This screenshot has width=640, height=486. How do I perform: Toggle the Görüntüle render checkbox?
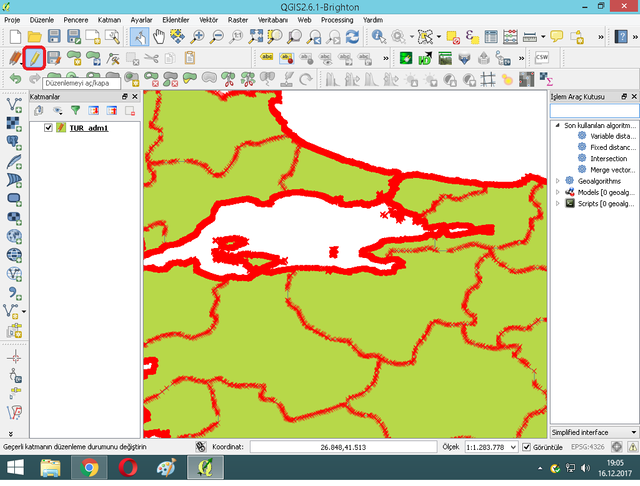(527, 447)
